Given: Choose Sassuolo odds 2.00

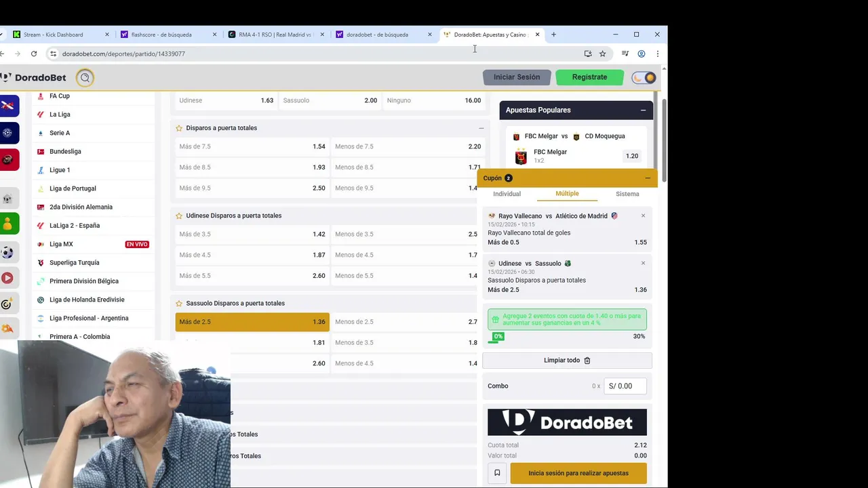Looking at the screenshot, I should [330, 100].
